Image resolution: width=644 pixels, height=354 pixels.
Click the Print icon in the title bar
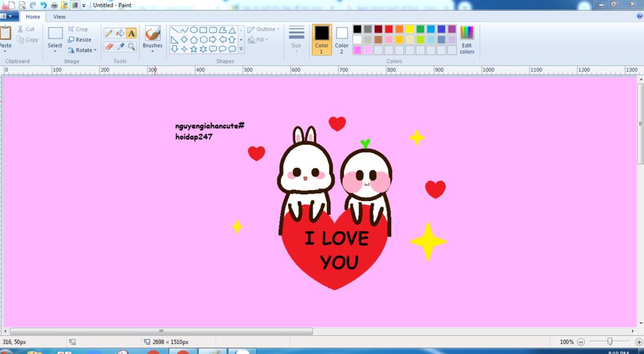click(54, 5)
